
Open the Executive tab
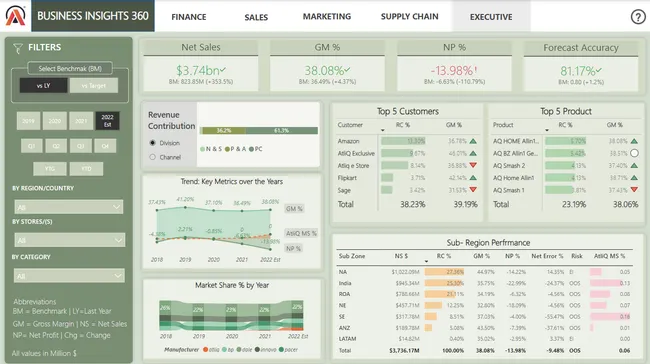point(491,17)
